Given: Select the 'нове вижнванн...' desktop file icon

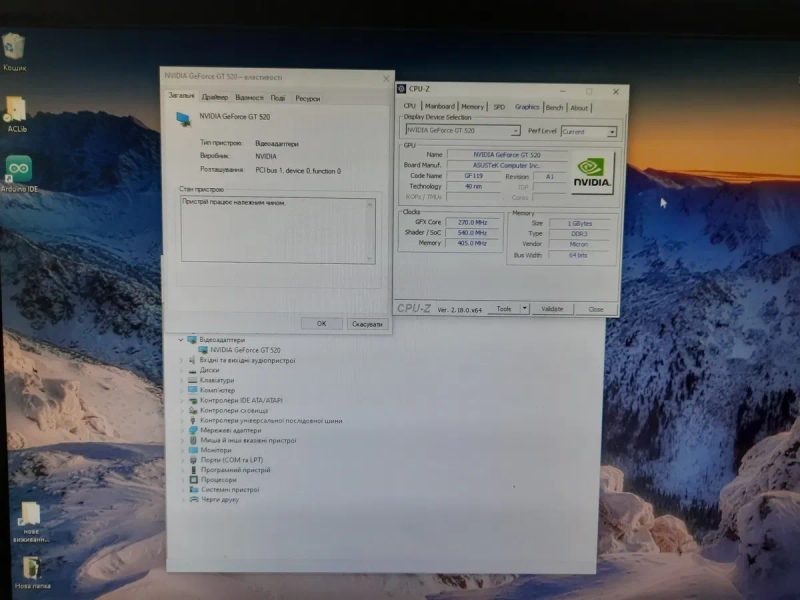Looking at the screenshot, I should [31, 521].
